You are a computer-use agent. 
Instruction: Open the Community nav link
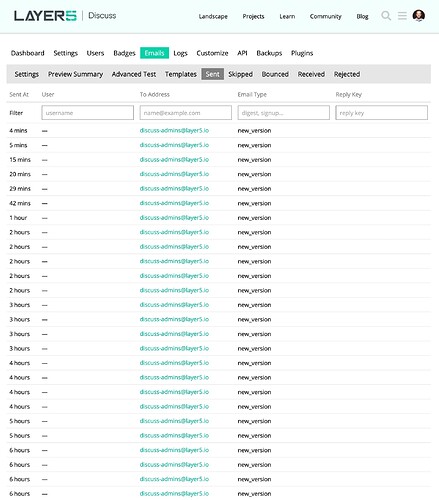click(325, 16)
